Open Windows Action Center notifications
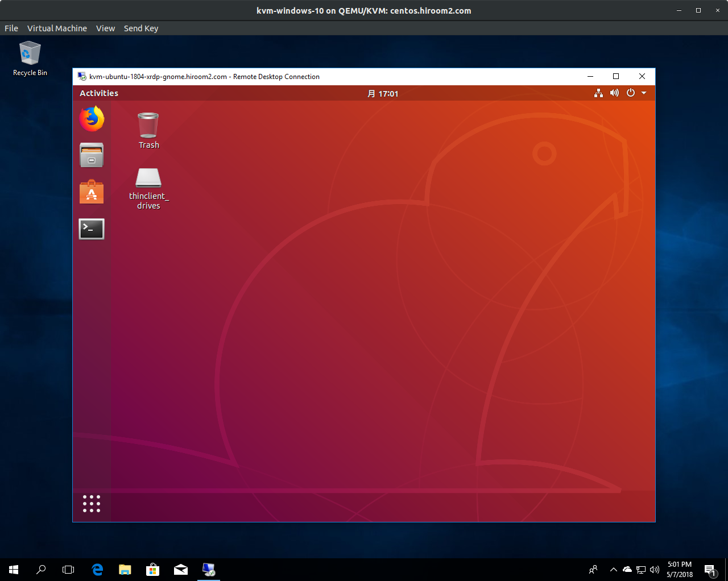This screenshot has width=728, height=581. coord(710,570)
